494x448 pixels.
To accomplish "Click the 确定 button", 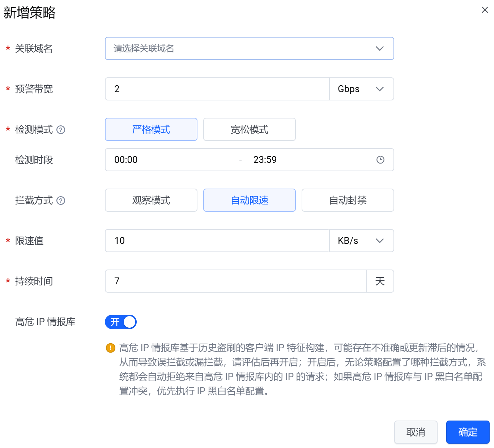I will tap(468, 432).
